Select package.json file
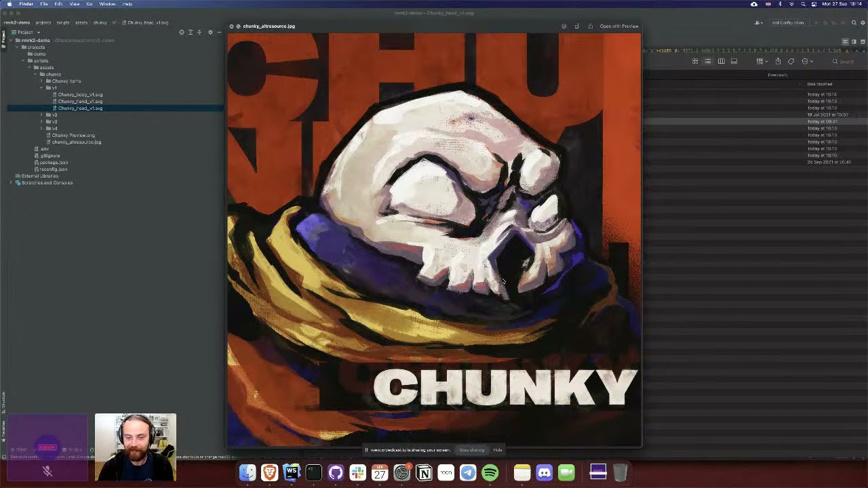Viewport: 868px width, 488px height. point(54,162)
